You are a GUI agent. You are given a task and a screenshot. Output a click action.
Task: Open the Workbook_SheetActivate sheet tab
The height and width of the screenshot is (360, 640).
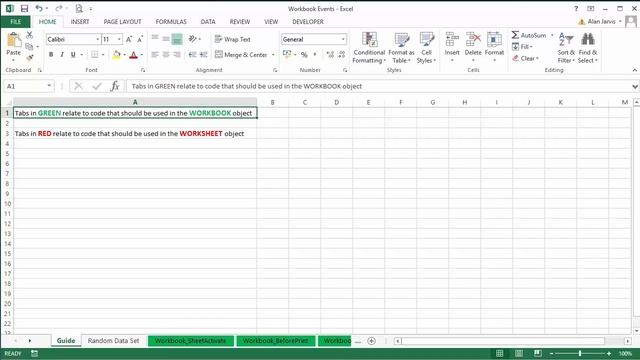[x=190, y=341]
